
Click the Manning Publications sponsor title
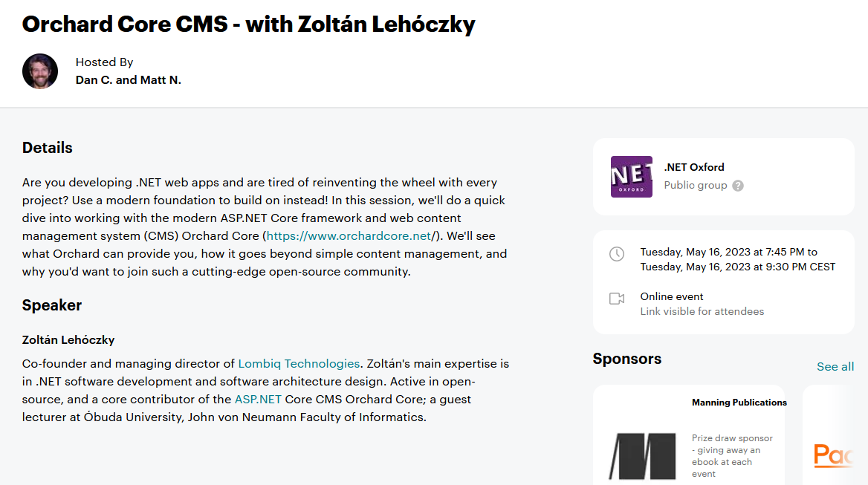click(739, 403)
